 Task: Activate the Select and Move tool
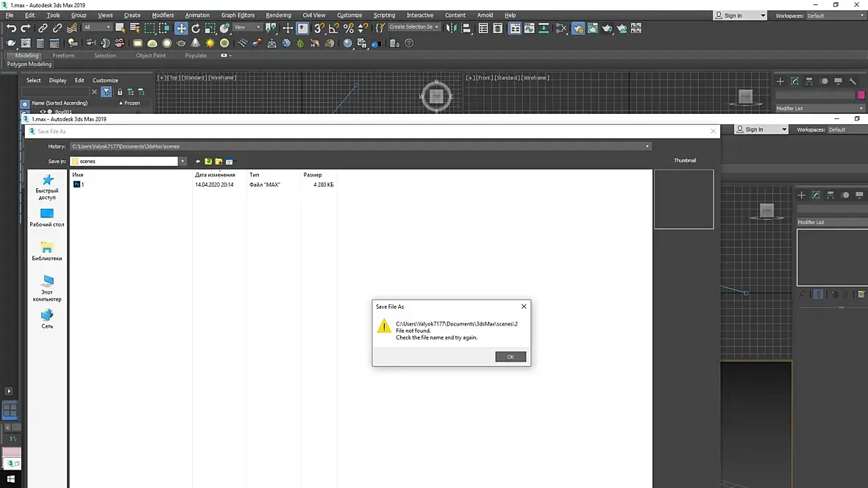coord(181,28)
